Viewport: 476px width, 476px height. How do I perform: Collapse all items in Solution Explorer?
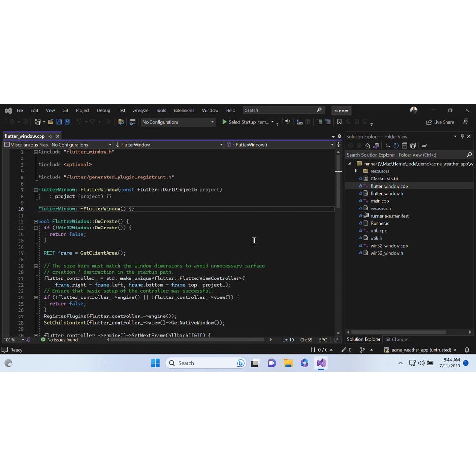404,146
